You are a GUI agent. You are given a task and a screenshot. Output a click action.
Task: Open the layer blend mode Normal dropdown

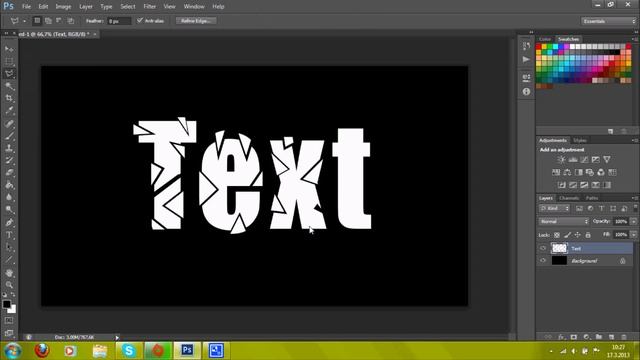[x=564, y=221]
